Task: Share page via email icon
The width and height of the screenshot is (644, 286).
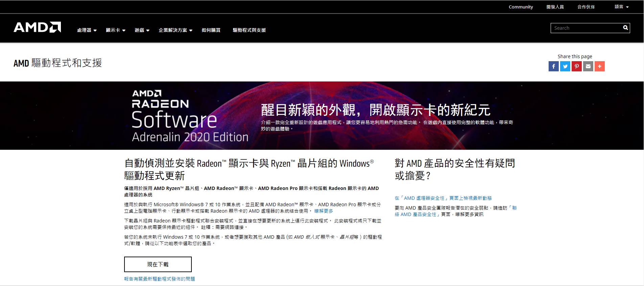Action: (x=588, y=66)
